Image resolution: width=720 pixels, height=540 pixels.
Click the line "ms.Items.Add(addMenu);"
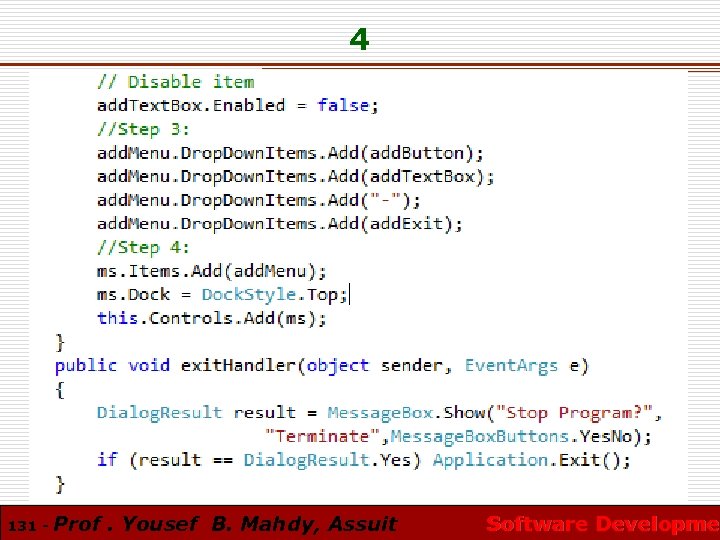pyautogui.click(x=212, y=271)
